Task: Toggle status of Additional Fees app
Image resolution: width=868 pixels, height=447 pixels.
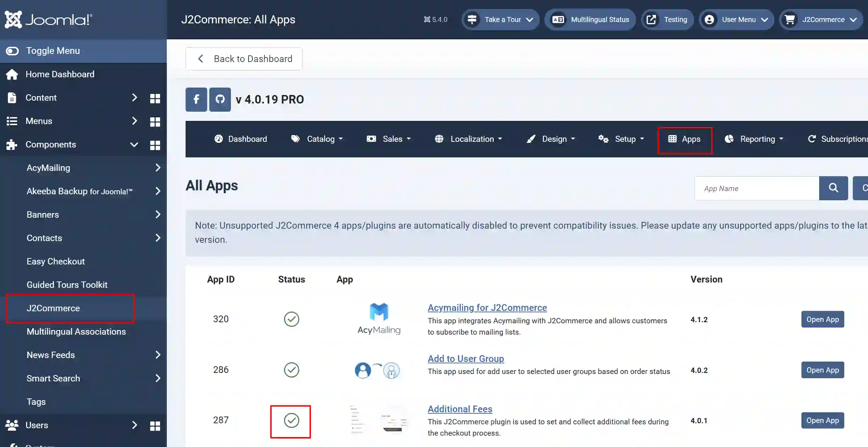Action: (x=291, y=420)
